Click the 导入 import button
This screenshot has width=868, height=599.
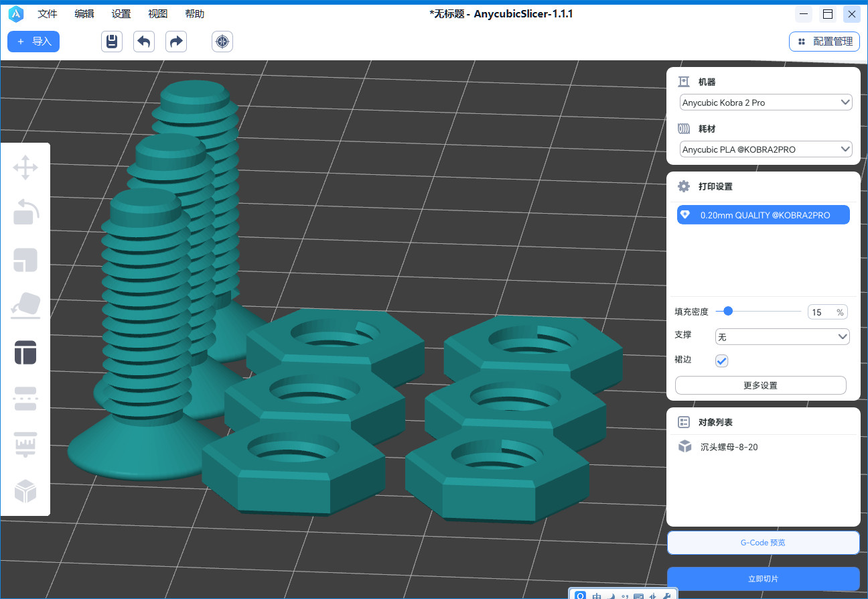point(33,42)
